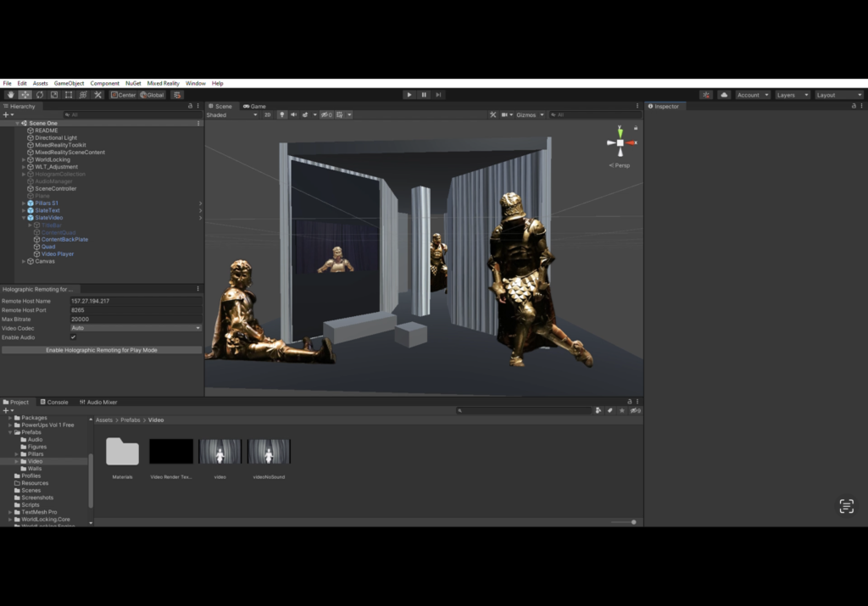Open the Layers dropdown button
Viewport: 868px width, 606px height.
(x=792, y=95)
